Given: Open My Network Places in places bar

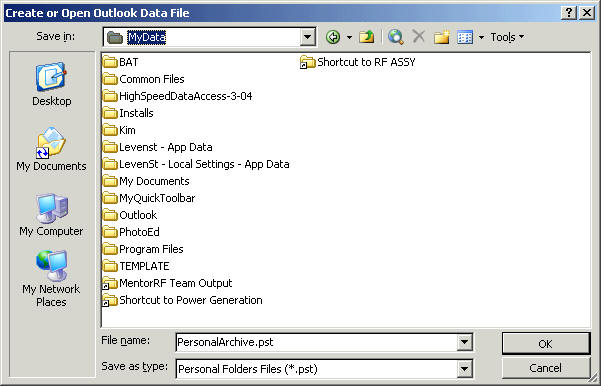Looking at the screenshot, I should point(51,279).
